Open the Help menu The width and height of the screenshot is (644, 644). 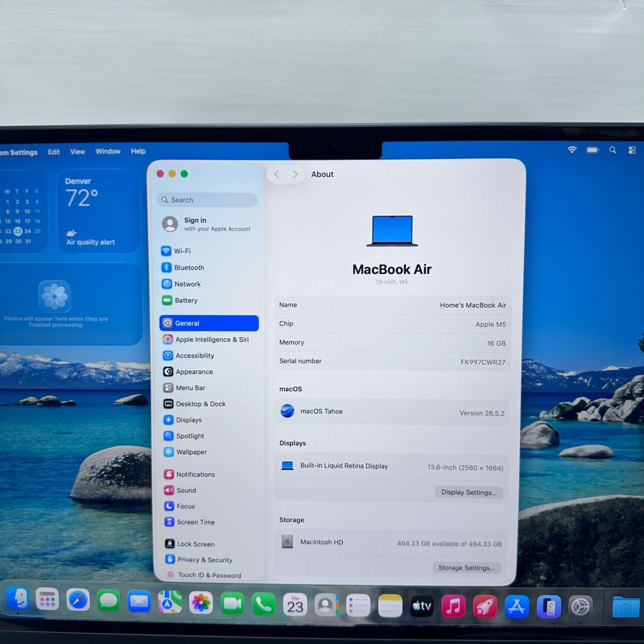click(138, 151)
